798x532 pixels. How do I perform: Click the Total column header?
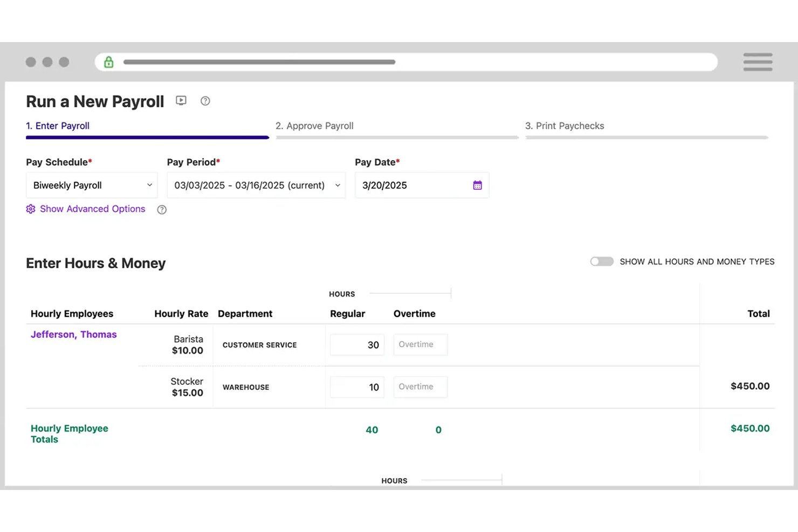(x=759, y=314)
